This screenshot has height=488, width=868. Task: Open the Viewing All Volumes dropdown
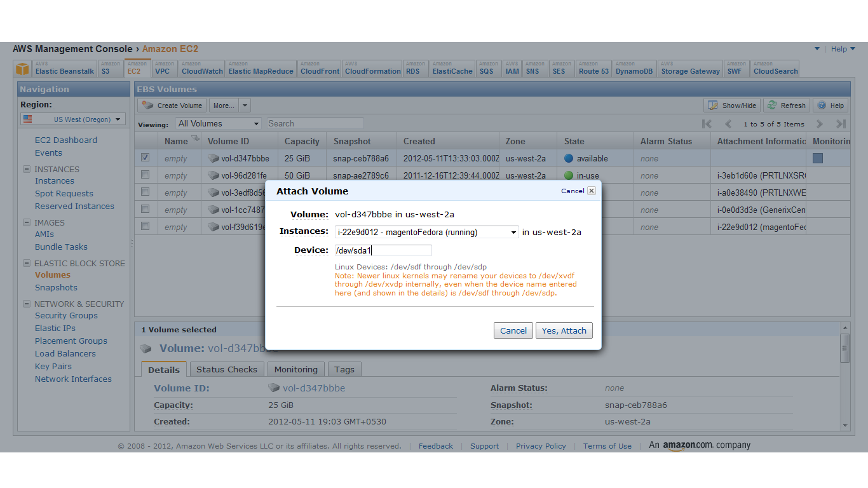[219, 124]
